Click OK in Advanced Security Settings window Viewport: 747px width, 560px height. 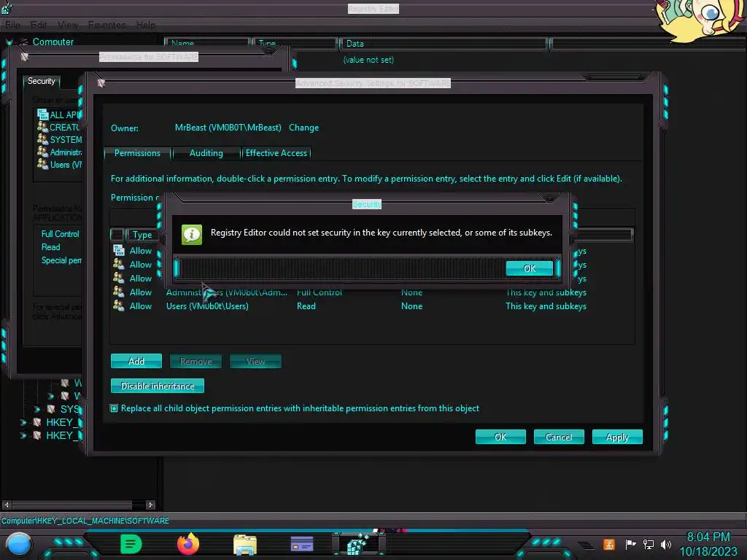point(500,437)
